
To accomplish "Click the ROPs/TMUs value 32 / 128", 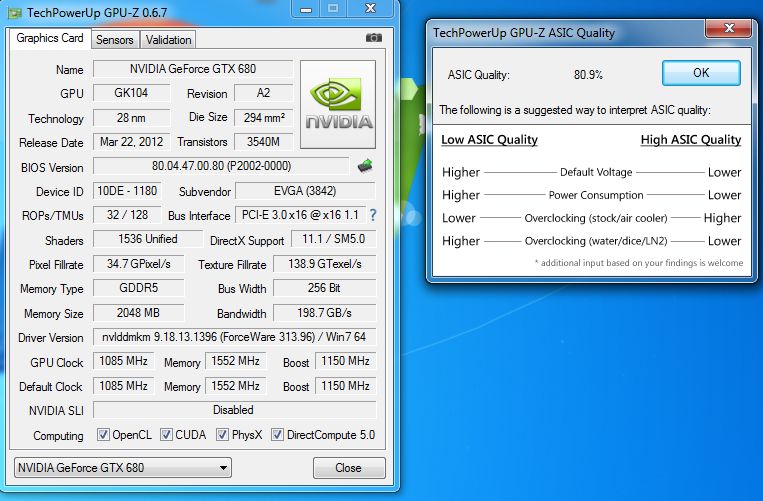I will [x=127, y=215].
